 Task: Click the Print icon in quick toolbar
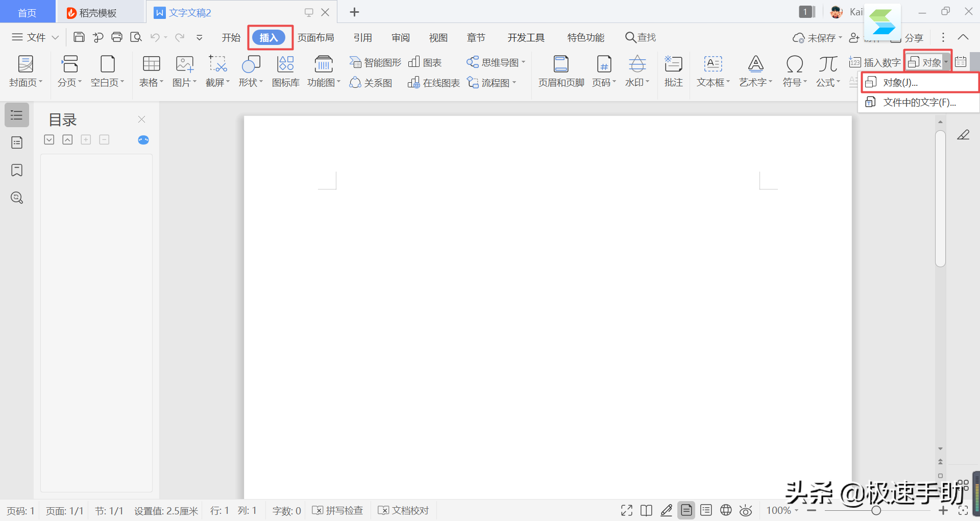[117, 37]
